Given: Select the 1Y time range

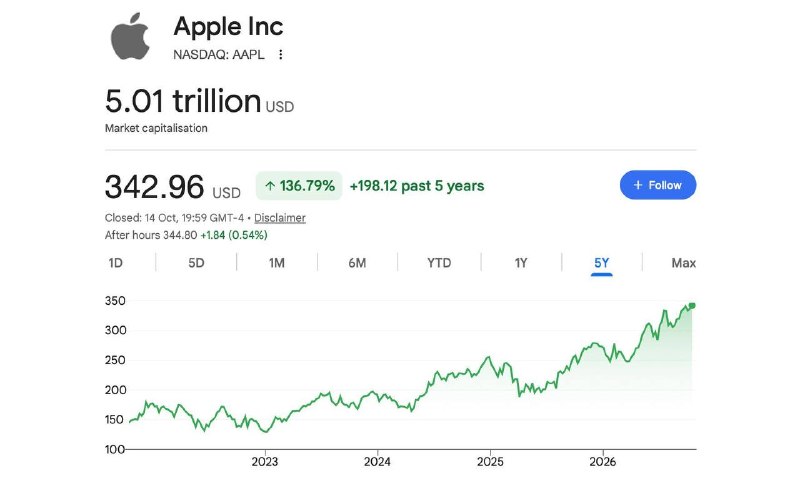Looking at the screenshot, I should point(520,263).
